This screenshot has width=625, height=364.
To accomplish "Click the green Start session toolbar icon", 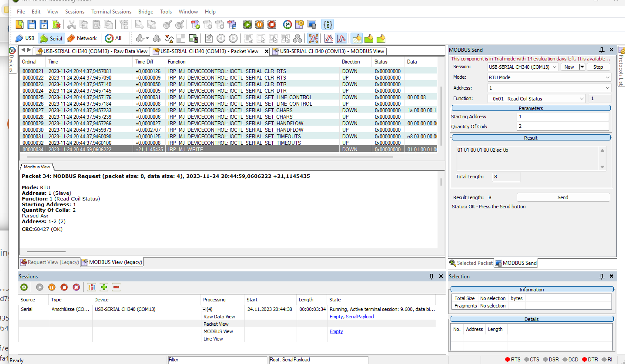I will tap(247, 24).
